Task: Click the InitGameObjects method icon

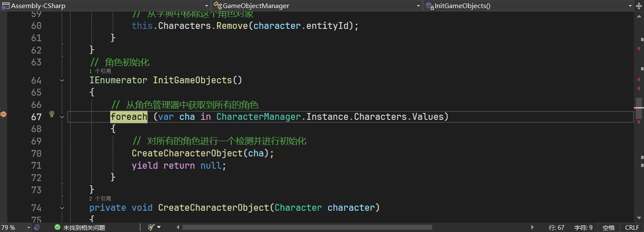Action: point(430,6)
